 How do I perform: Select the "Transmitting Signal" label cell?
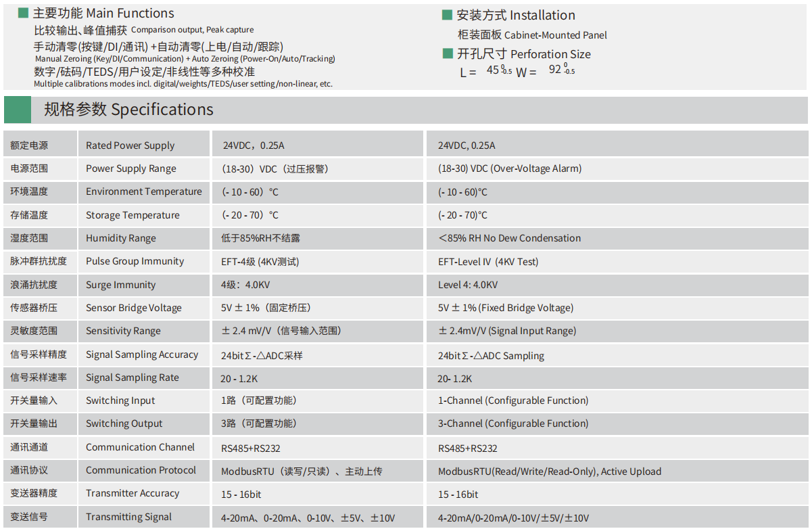(128, 517)
